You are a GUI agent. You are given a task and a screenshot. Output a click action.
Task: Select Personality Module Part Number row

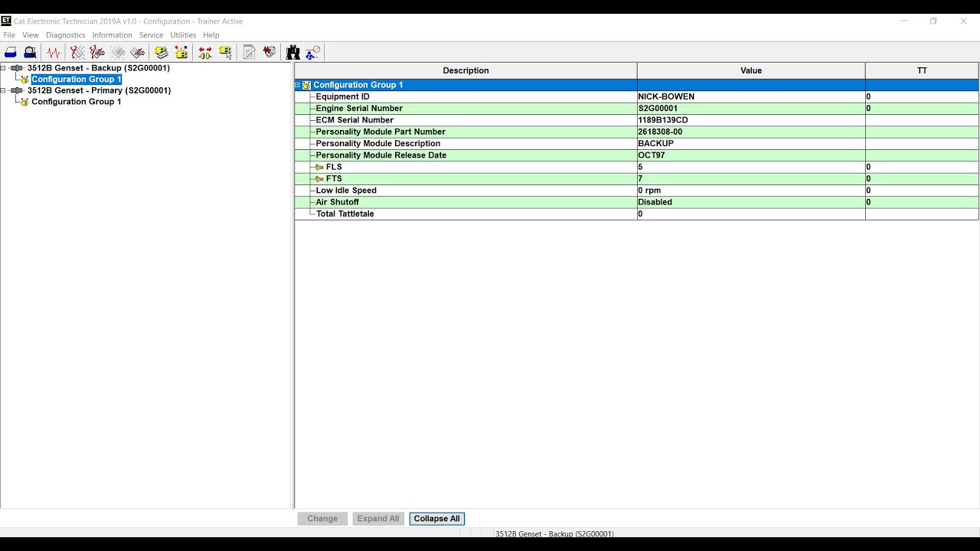pyautogui.click(x=636, y=132)
